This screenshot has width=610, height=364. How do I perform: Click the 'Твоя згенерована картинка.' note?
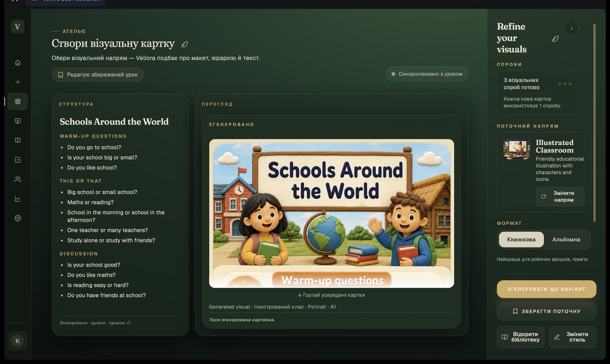[242, 320]
